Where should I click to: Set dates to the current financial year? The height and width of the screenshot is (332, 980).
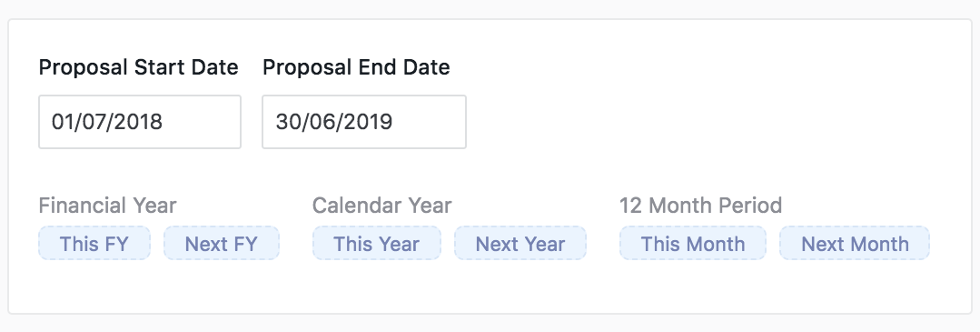click(x=94, y=243)
